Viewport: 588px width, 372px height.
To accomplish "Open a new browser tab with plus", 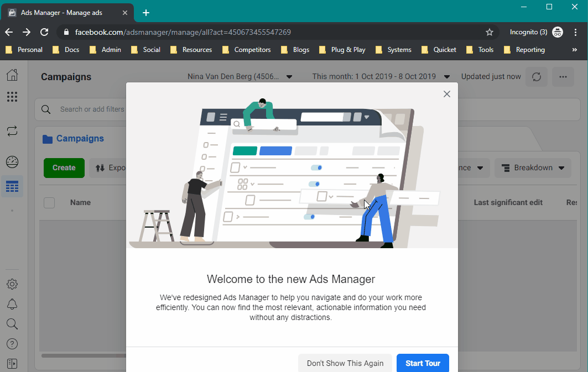I will click(x=146, y=13).
